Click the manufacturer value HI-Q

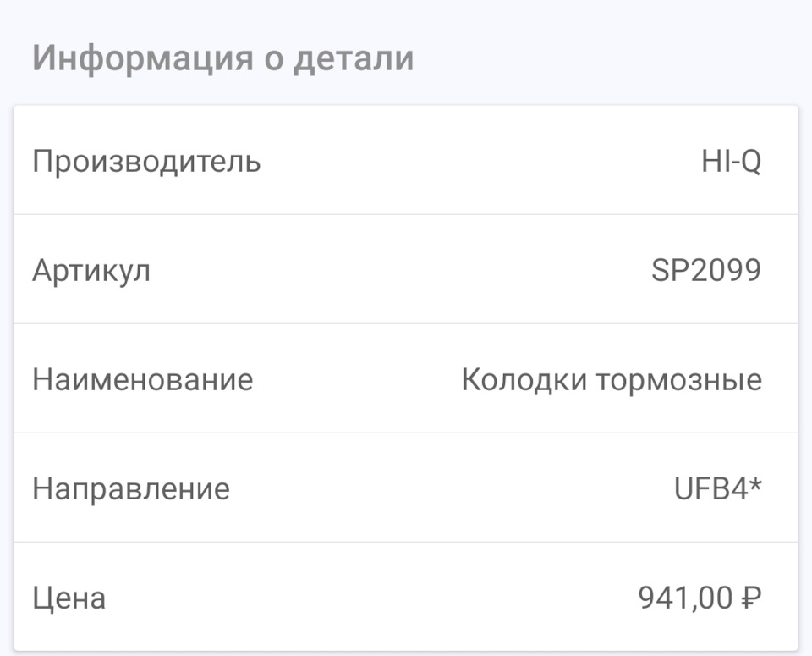(731, 161)
